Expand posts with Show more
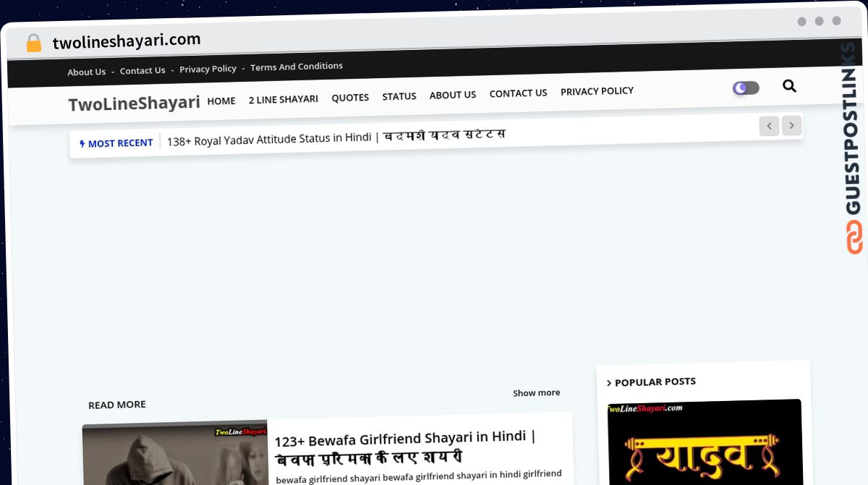This screenshot has height=485, width=868. tap(536, 393)
